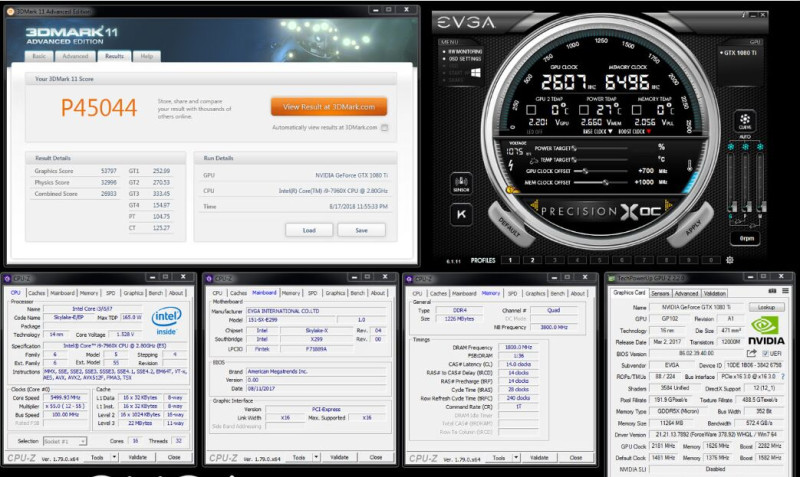Open Tools dropdown arrow in CPU-Z Mainboard window
The image size is (800, 477).
pos(316,457)
